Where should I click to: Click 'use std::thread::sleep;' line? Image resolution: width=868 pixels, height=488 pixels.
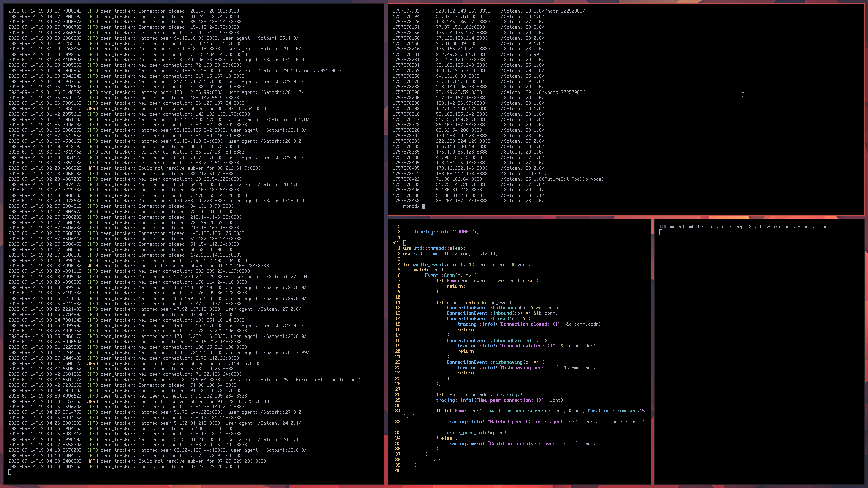(x=434, y=248)
